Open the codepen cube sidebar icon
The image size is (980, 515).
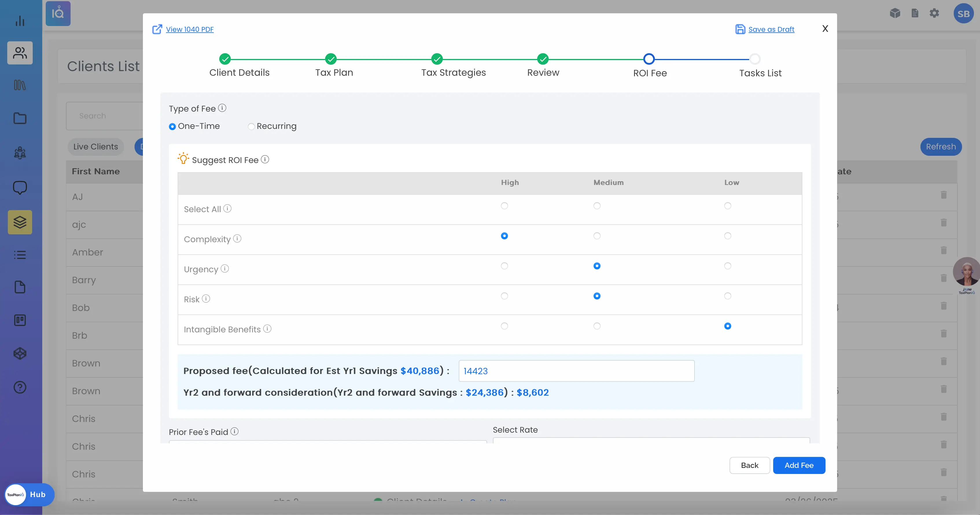(20, 353)
